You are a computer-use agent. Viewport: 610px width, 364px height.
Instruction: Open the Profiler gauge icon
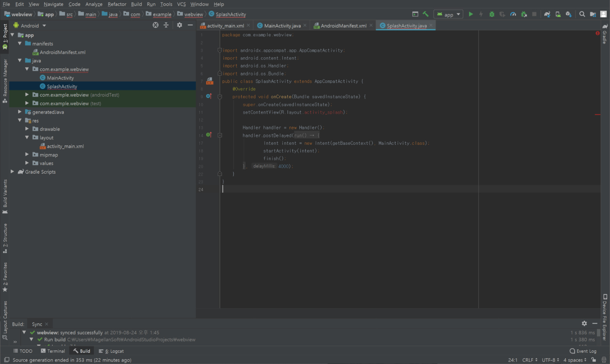click(x=513, y=14)
